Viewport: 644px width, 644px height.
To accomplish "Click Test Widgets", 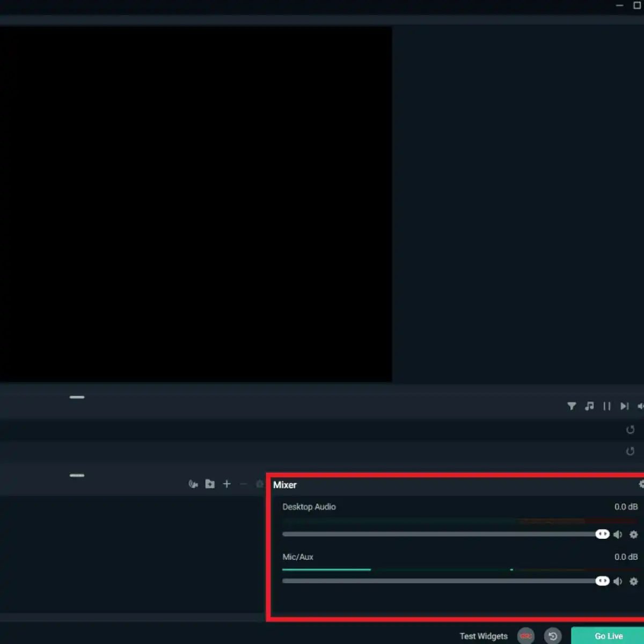I will [484, 636].
